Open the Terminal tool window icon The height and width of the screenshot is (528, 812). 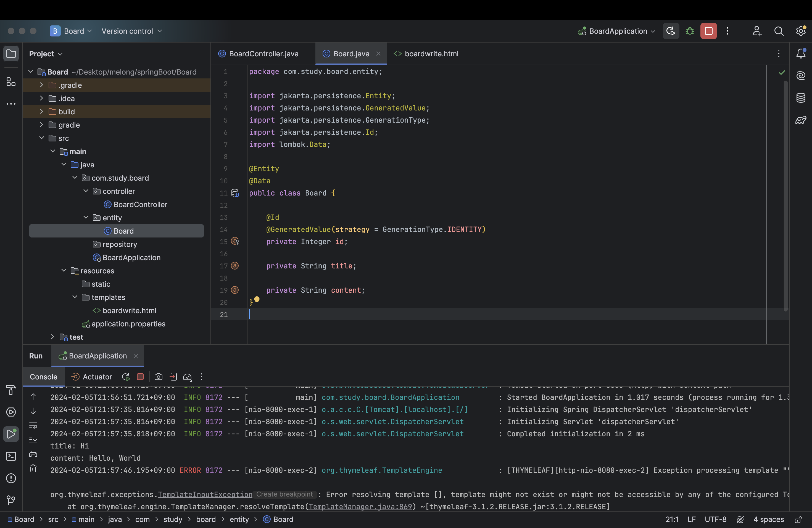[11, 456]
